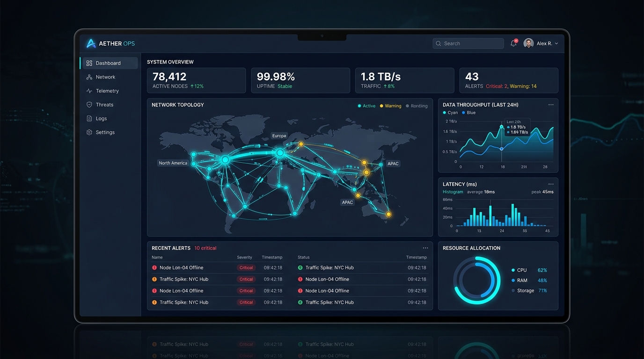Focus the Search input field
This screenshot has height=359, width=644.
click(x=468, y=43)
